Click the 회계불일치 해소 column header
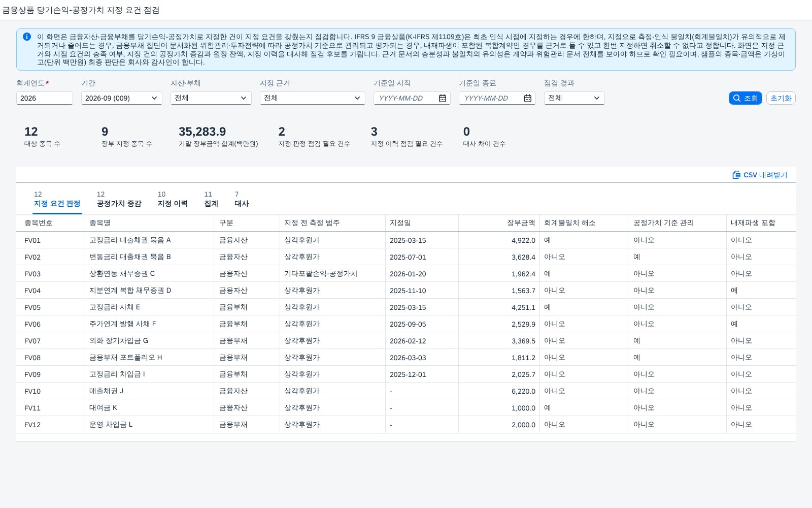 coord(585,223)
